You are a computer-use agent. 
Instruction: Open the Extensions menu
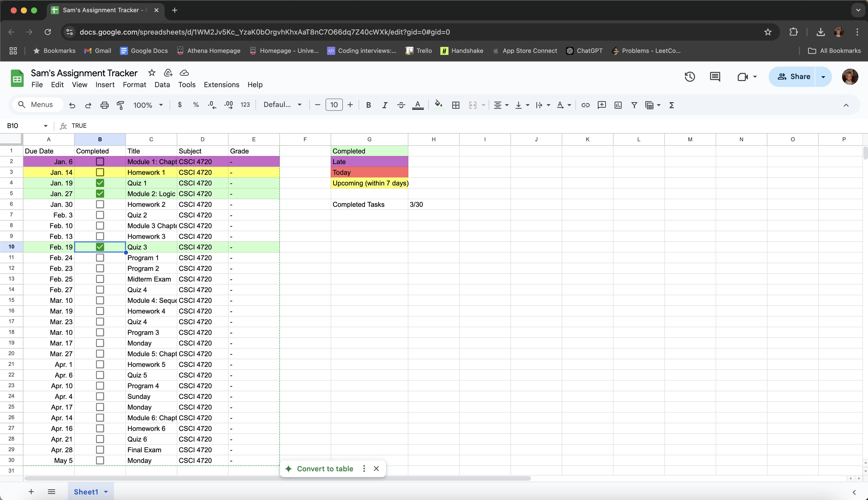tap(221, 85)
